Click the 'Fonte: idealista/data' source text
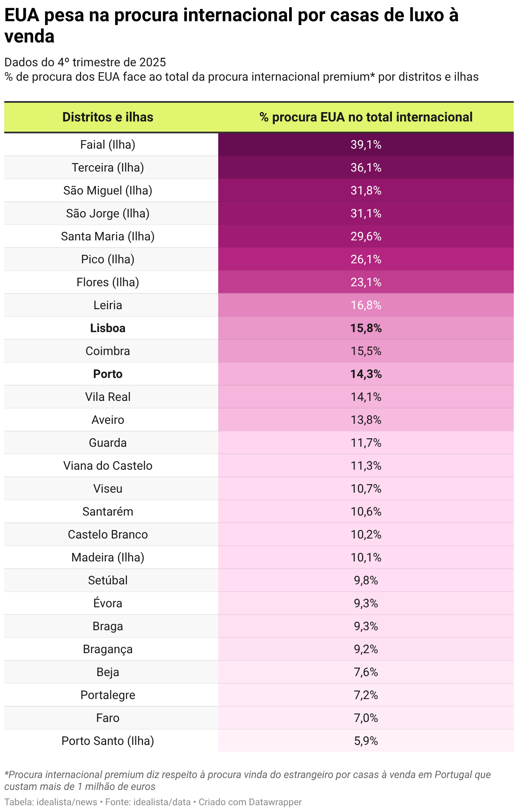This screenshot has width=518, height=812. 148,802
